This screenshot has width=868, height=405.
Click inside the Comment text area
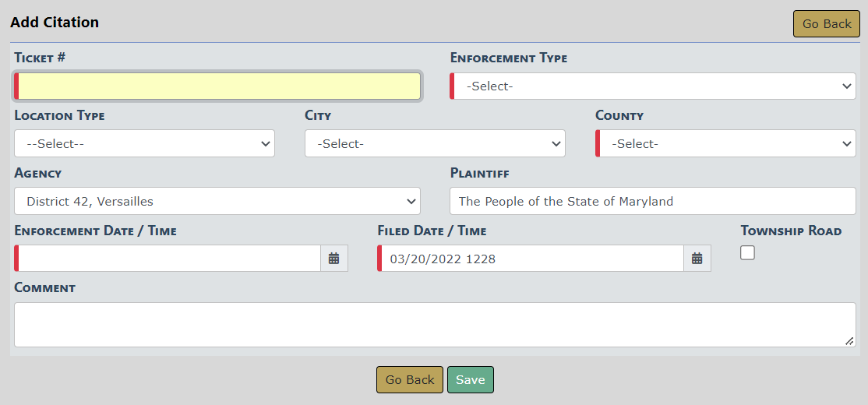coord(435,325)
